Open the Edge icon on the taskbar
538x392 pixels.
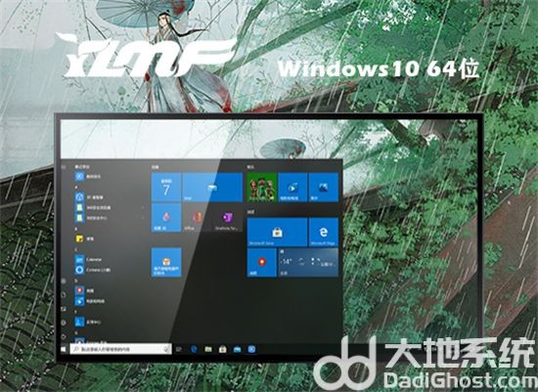[x=194, y=349]
